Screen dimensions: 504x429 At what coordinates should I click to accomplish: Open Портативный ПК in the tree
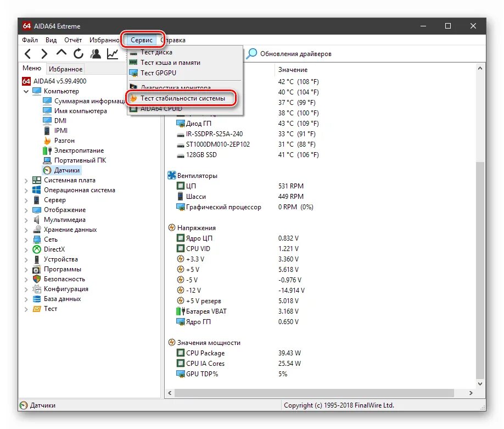[x=80, y=160]
